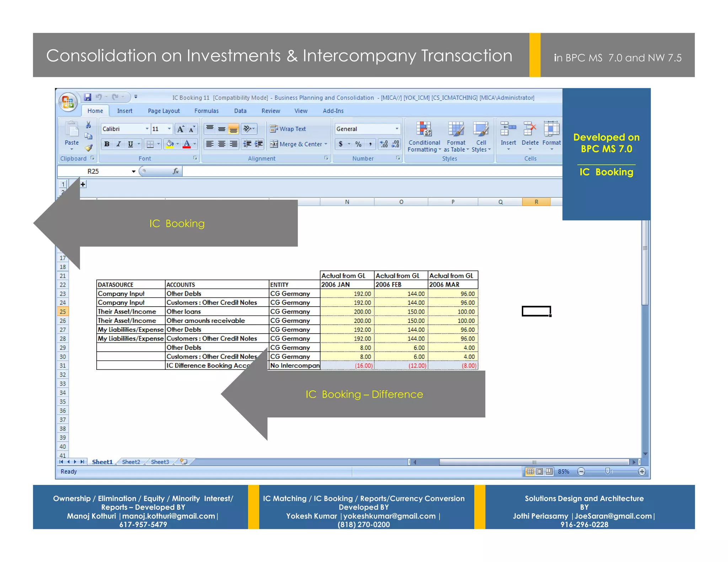Open the text Orientation options
This screenshot has height=562, width=728.
tap(249, 129)
